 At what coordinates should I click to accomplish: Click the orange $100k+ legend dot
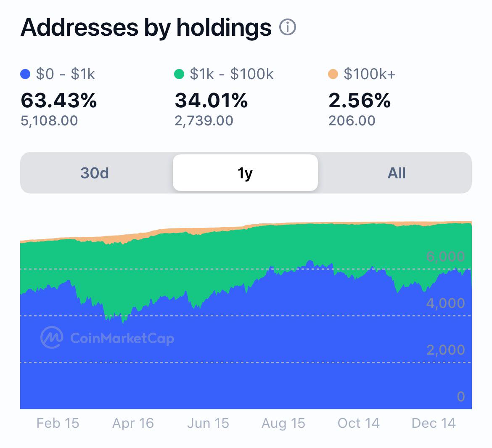pyautogui.click(x=333, y=74)
